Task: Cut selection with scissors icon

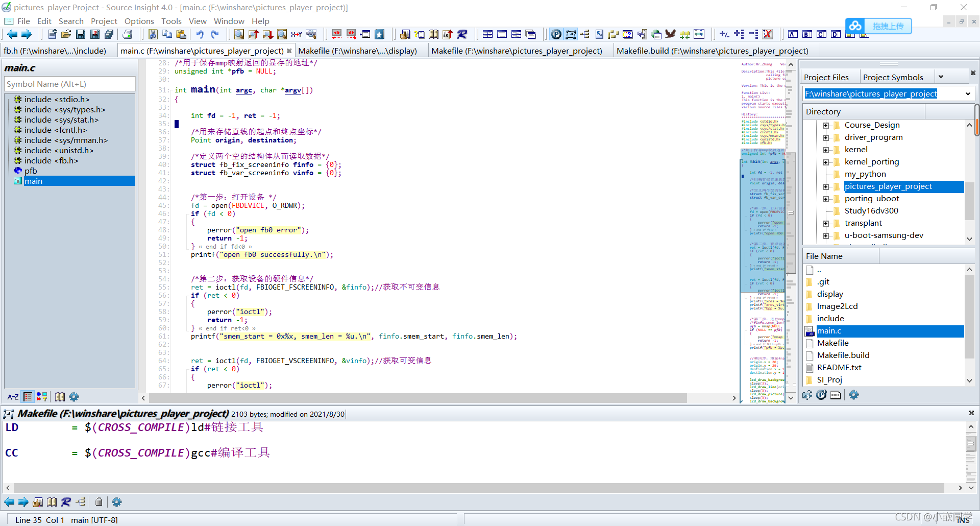Action: (153, 34)
